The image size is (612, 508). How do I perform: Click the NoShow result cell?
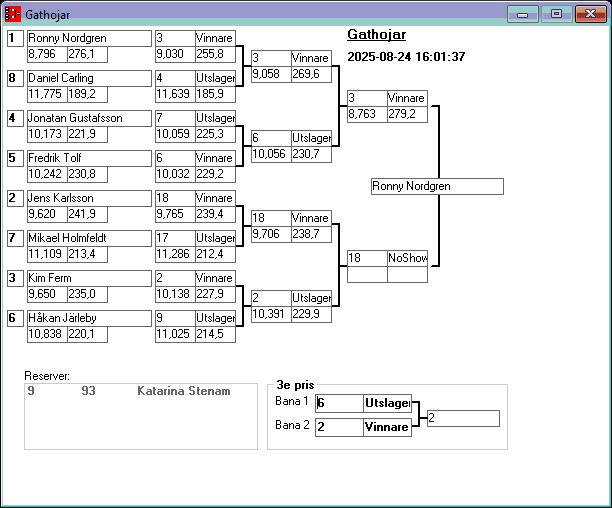(x=407, y=258)
